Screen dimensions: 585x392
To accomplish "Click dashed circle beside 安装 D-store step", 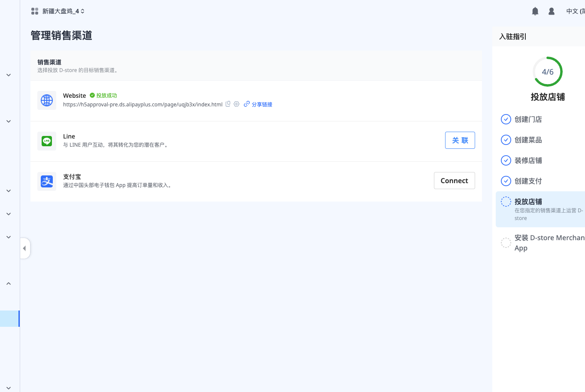I will [x=506, y=243].
